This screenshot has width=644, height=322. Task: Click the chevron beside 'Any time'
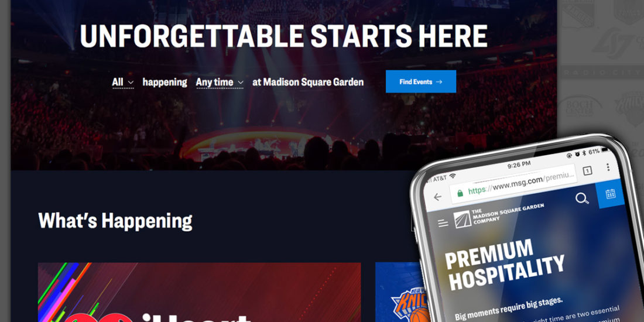[241, 83]
